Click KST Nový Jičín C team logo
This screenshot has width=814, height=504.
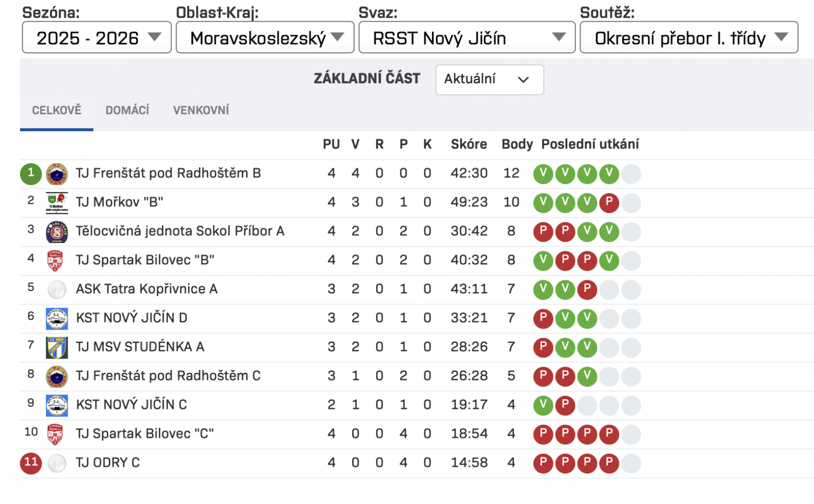(56, 406)
